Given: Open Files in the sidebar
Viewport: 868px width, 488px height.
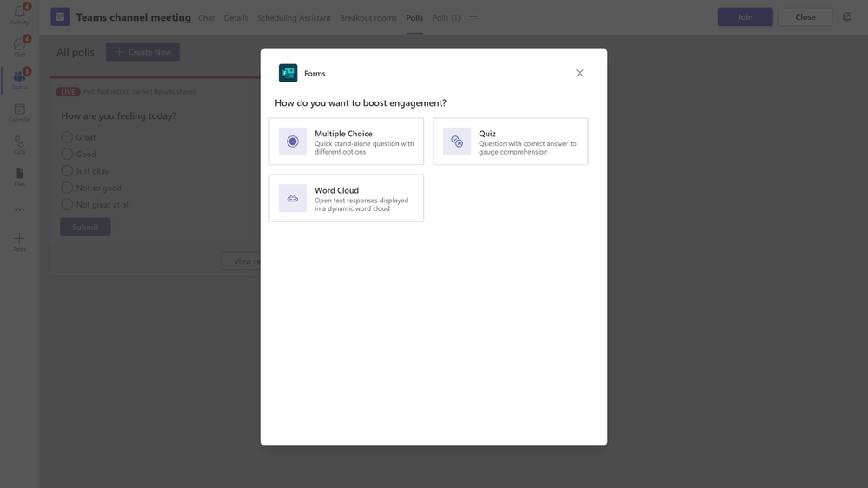Looking at the screenshot, I should click(x=19, y=177).
